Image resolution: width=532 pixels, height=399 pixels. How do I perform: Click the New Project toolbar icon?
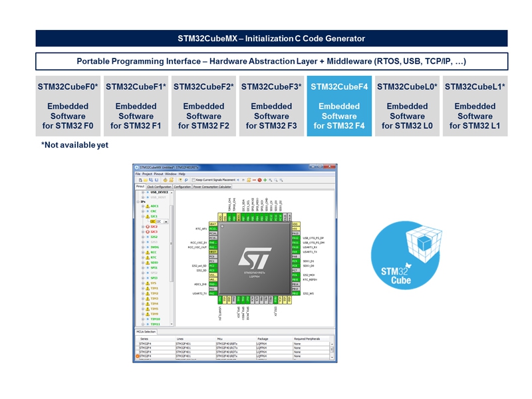pos(140,180)
